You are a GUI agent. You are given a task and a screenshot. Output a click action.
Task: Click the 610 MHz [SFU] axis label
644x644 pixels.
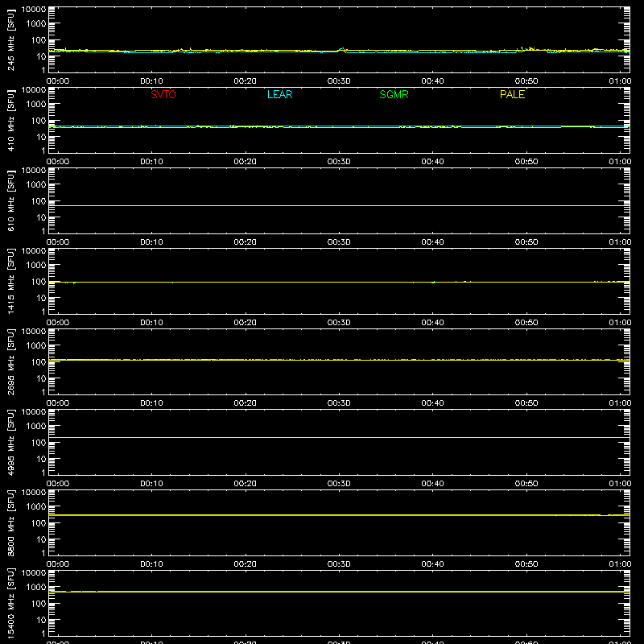click(10, 201)
